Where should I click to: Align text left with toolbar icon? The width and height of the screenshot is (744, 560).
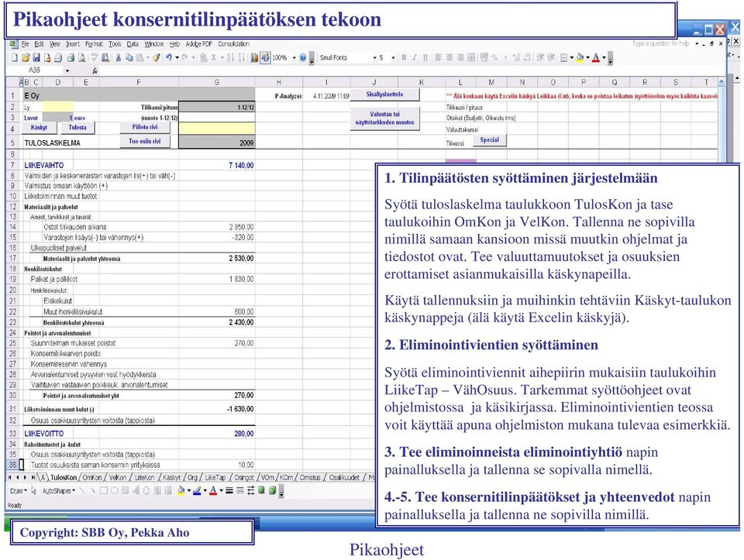pyautogui.click(x=439, y=57)
